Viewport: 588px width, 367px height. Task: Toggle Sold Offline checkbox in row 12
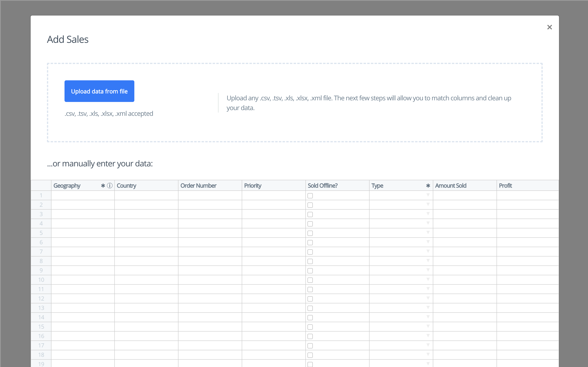click(310, 299)
